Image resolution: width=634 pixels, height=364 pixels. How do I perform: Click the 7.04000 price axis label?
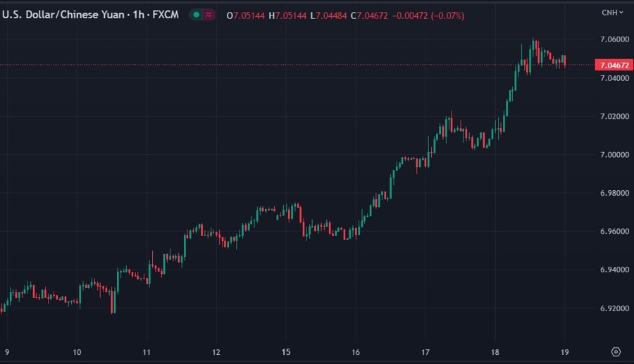614,78
